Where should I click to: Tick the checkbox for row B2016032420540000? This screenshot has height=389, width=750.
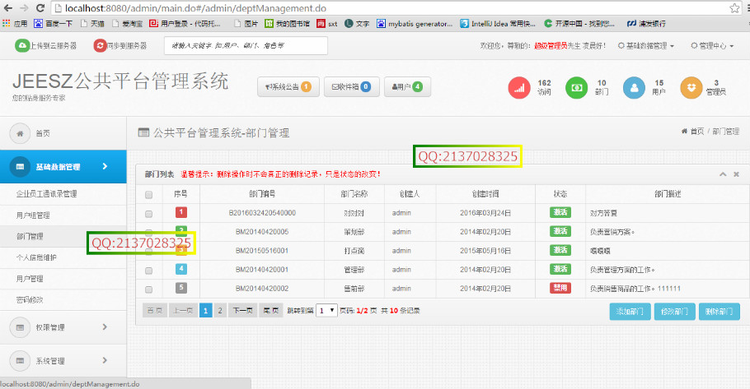tap(149, 213)
